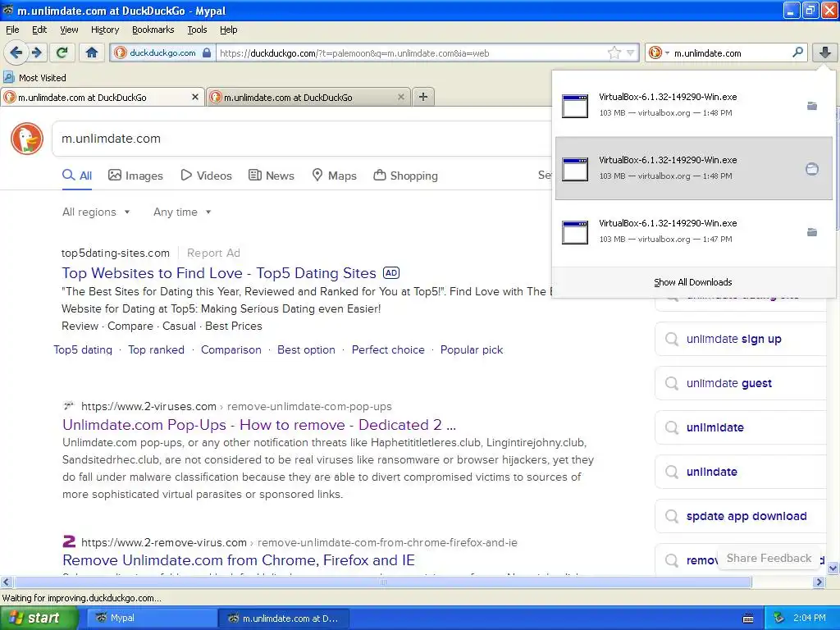Open folder for VirtualBox download at 1:47 PM
Screen dimensions: 840x630
pyautogui.click(x=812, y=232)
